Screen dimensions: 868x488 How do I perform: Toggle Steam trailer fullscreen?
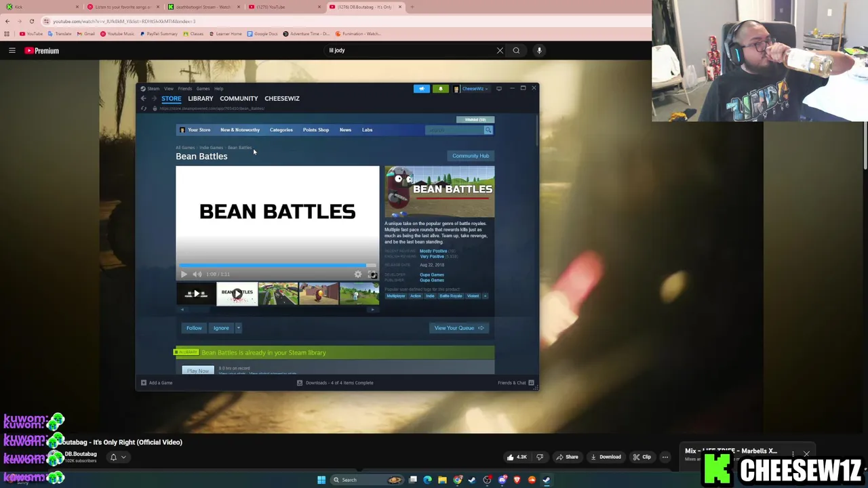372,274
